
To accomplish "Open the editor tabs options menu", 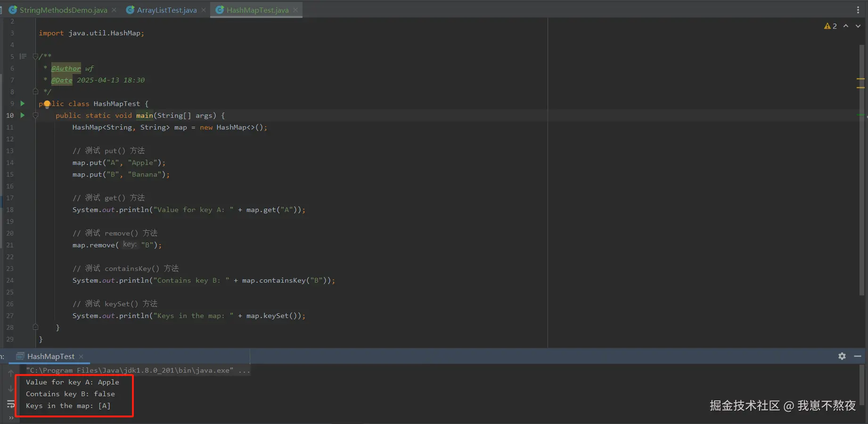I will 858,10.
